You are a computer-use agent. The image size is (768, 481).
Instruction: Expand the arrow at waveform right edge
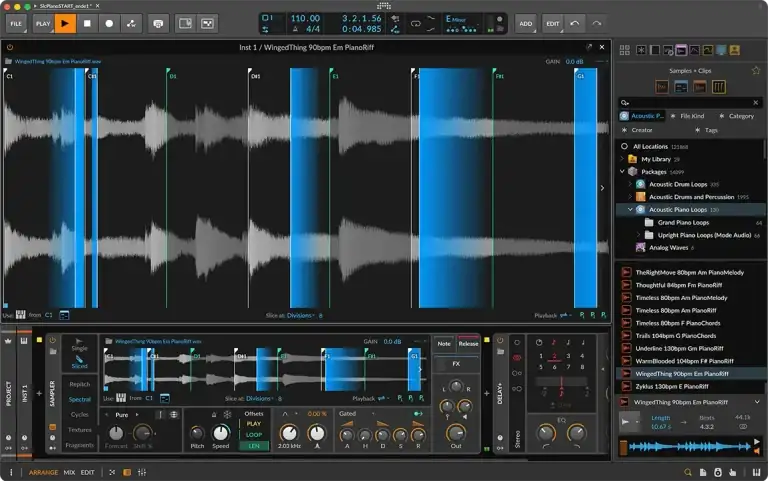602,188
